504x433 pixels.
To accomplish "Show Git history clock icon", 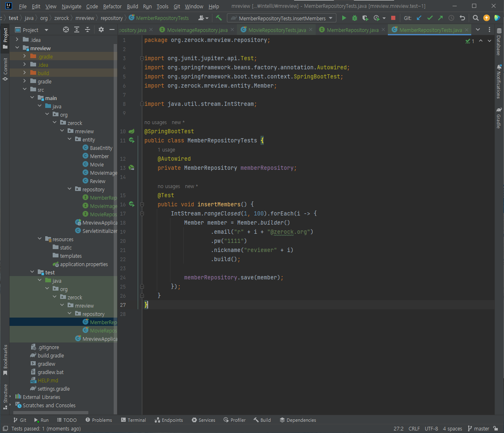I will pos(451,18).
